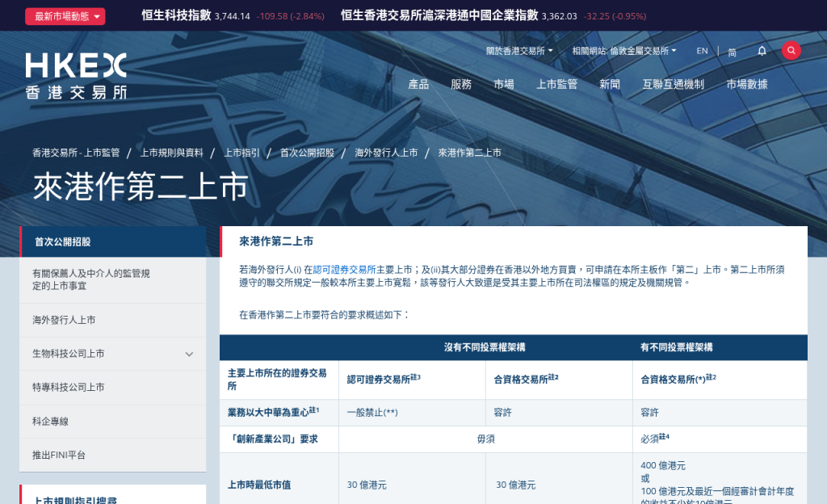Viewport: 827px width, 504px height.
Task: Click the 上市時最低市值 row label
Action: [259, 485]
